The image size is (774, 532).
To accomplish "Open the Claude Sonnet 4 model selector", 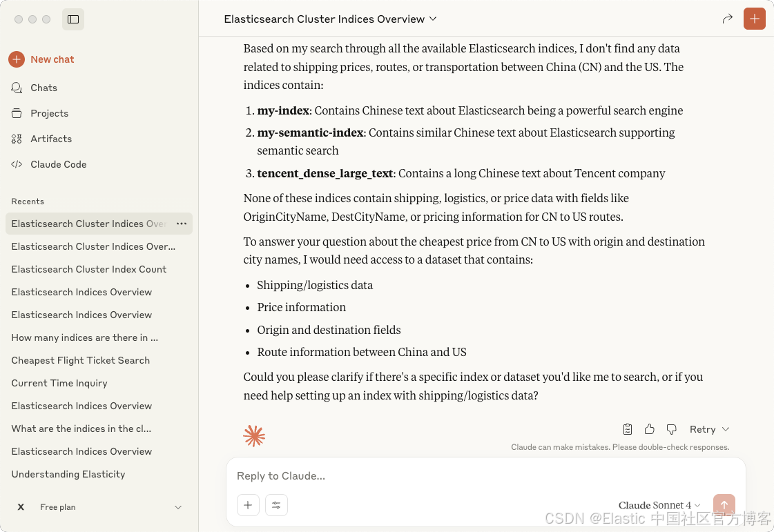I will pos(659,505).
